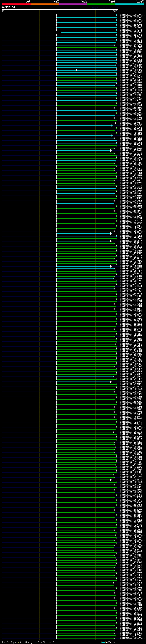The width and height of the screenshot is (146, 644).
Task: Click the purple ~60% identity legend bar
Action: [x=73, y=4]
